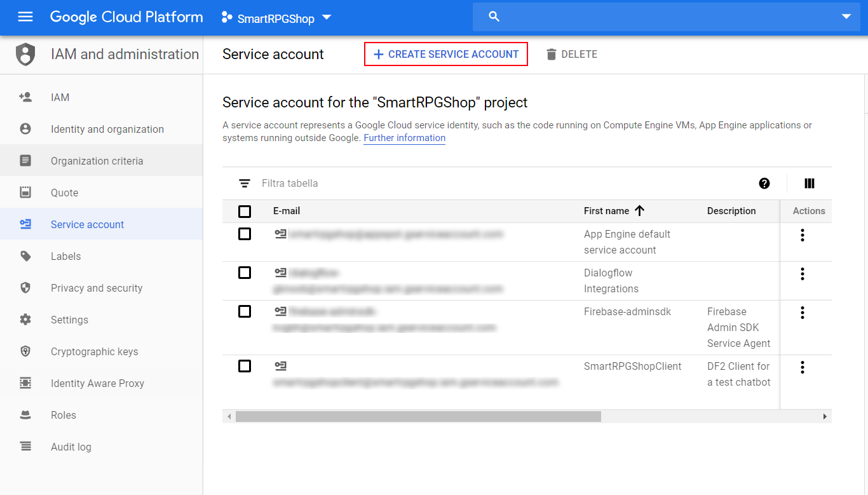The height and width of the screenshot is (495, 868).
Task: Click the Audit log list icon
Action: [25, 447]
